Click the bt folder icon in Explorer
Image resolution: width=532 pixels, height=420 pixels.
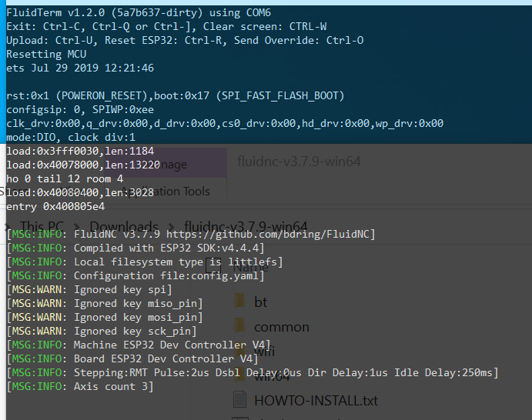pyautogui.click(x=239, y=302)
